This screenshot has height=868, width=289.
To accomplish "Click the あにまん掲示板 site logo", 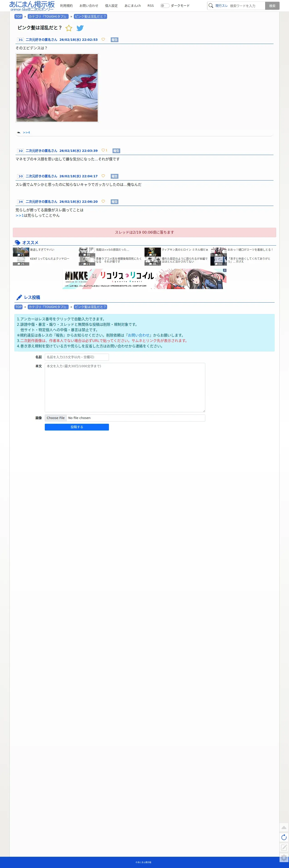I will point(32,6).
